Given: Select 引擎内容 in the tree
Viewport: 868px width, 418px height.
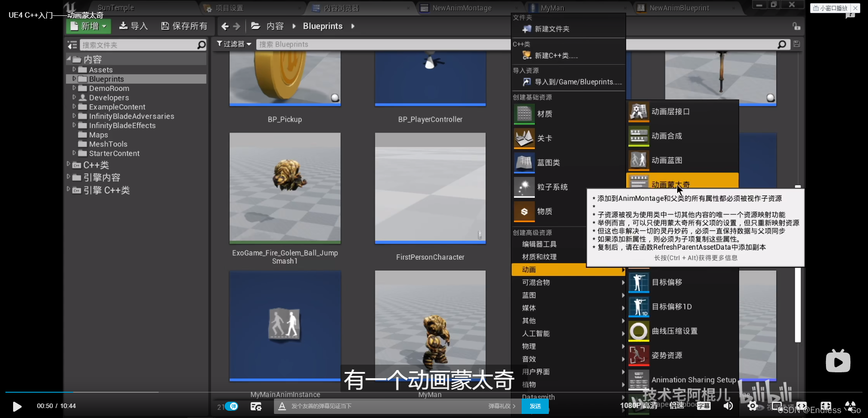Looking at the screenshot, I should tap(102, 177).
